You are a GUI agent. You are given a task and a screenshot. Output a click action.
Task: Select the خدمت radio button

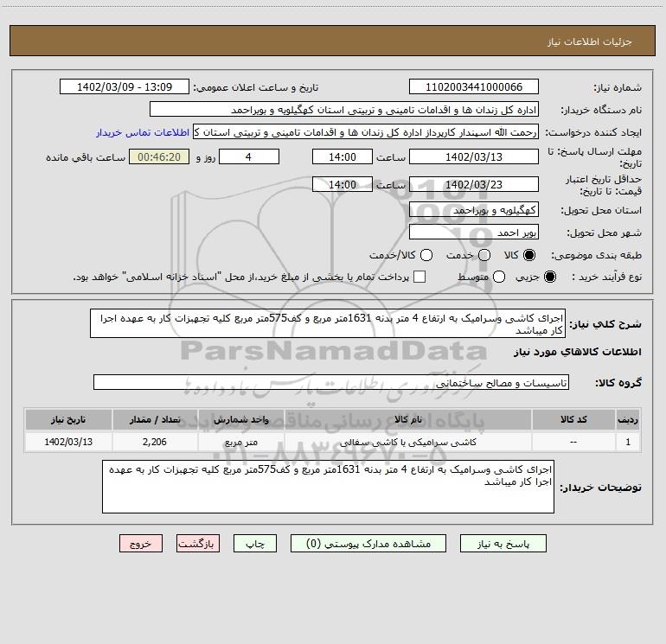pos(484,255)
